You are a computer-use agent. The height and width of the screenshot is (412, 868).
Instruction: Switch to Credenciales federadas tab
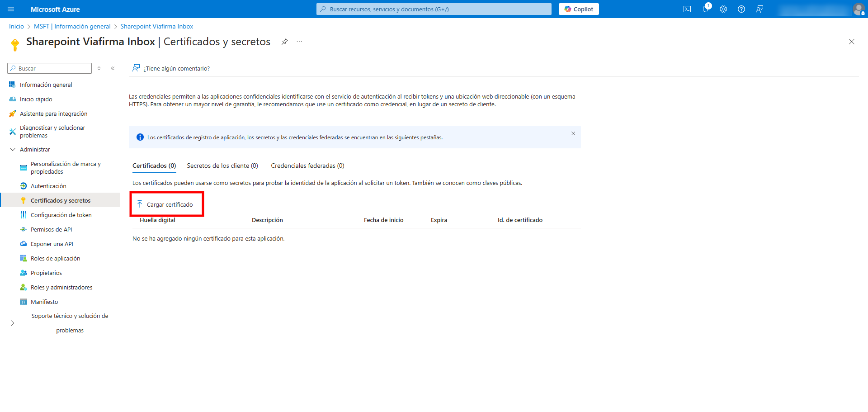coord(307,166)
